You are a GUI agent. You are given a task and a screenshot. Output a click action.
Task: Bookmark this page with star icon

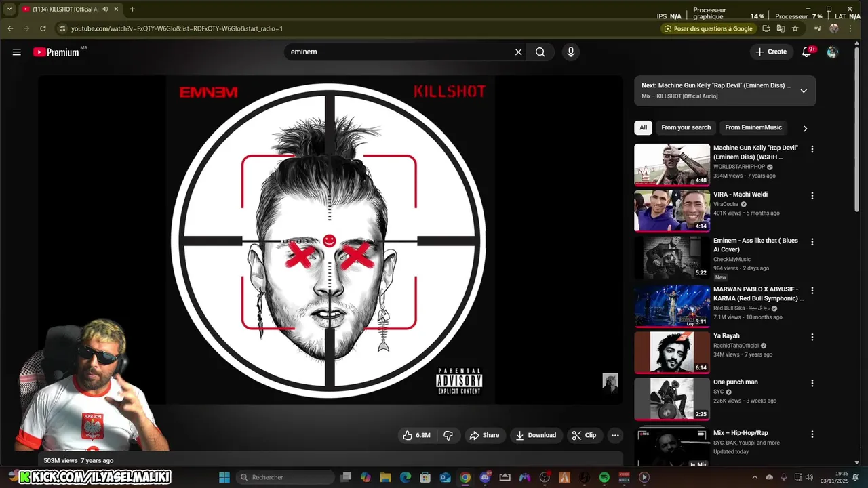[795, 28]
